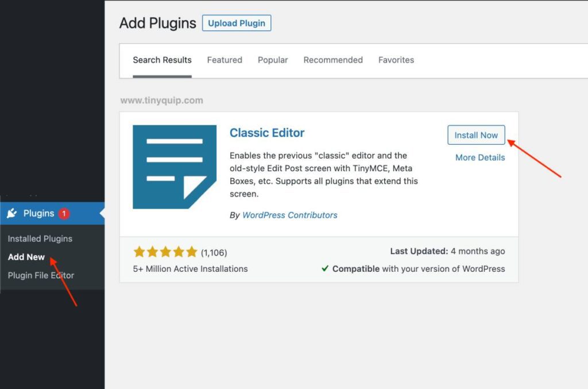This screenshot has width=588, height=389.
Task: Open the Featured plugins tab
Action: coord(225,60)
